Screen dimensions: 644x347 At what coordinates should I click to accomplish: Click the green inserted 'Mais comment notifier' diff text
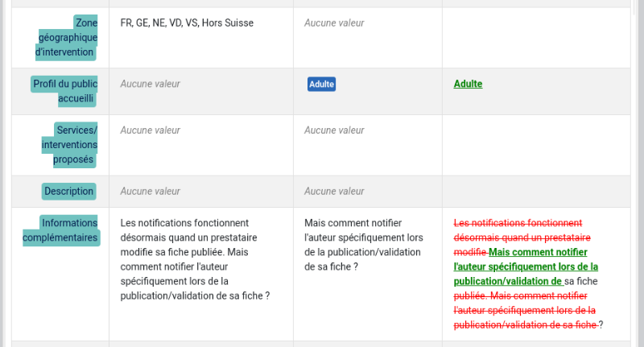coord(538,252)
